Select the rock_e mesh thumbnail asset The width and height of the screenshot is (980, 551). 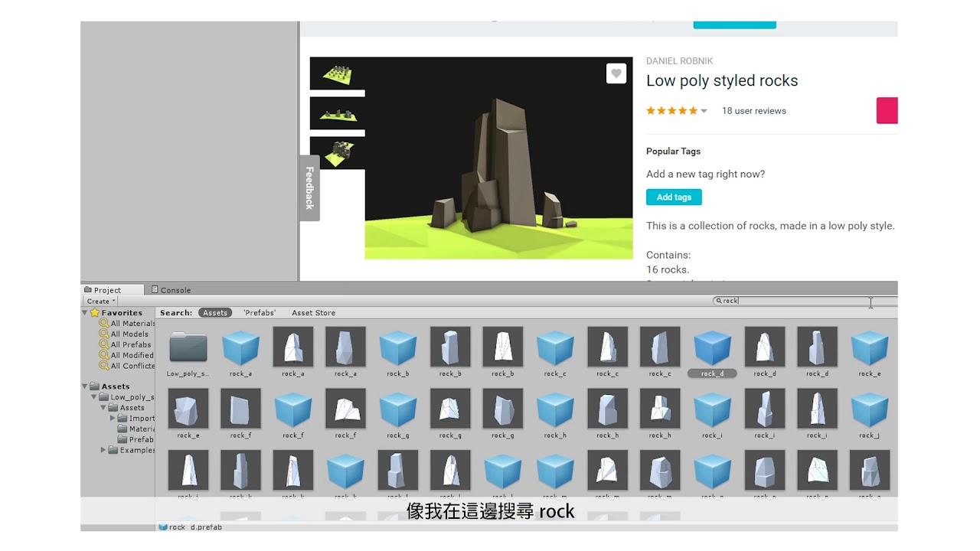(x=188, y=409)
